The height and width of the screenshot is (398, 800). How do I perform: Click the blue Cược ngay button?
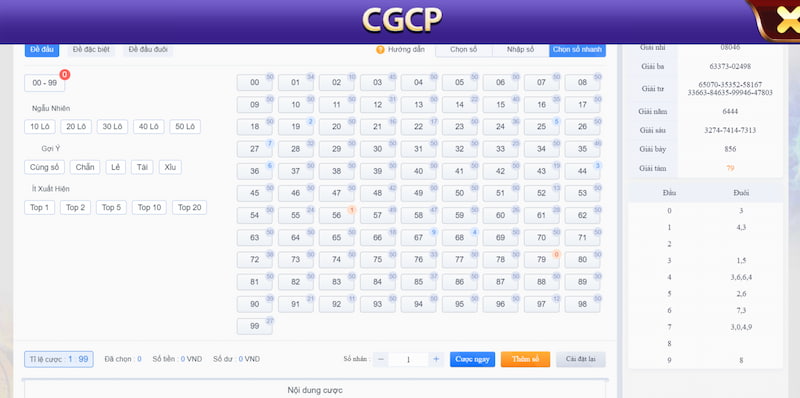click(472, 359)
